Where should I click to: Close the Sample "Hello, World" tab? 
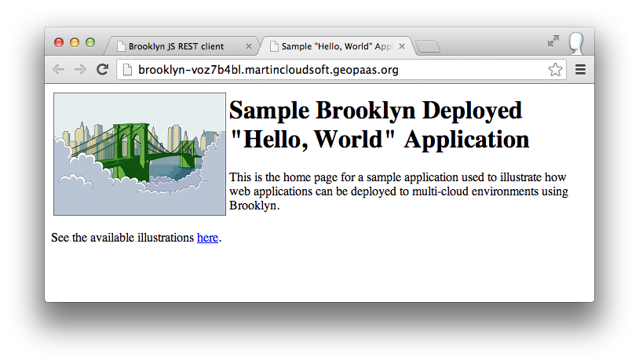coord(402,46)
